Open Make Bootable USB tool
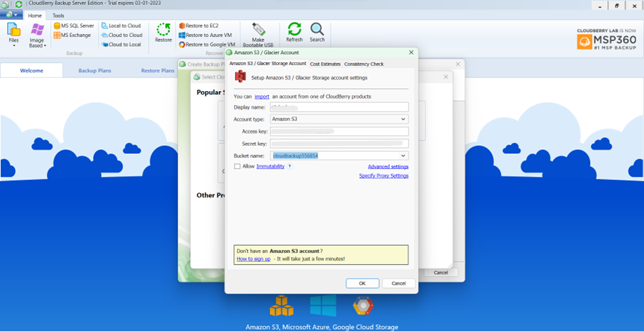The width and height of the screenshot is (644, 332). coord(258,36)
